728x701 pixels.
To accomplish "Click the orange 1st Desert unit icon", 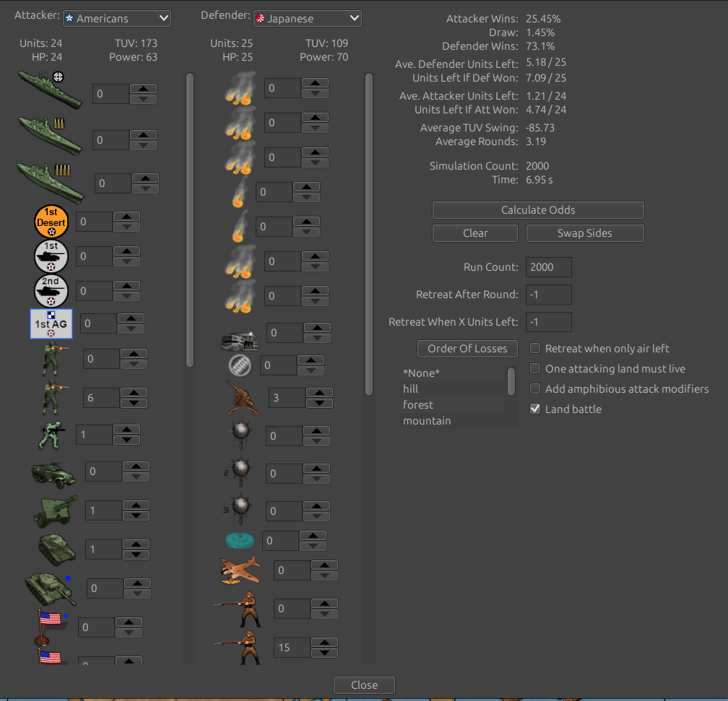I will (51, 222).
